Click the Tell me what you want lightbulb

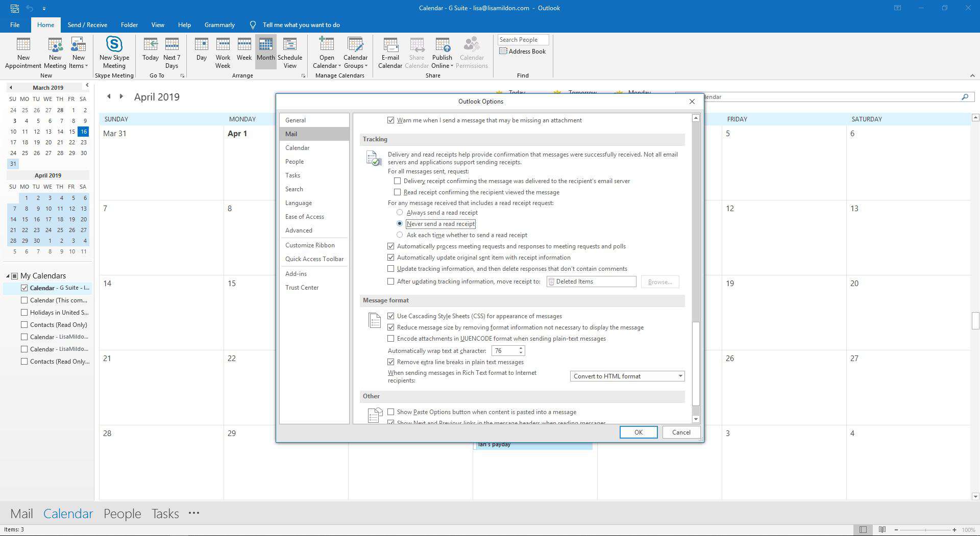click(x=253, y=24)
